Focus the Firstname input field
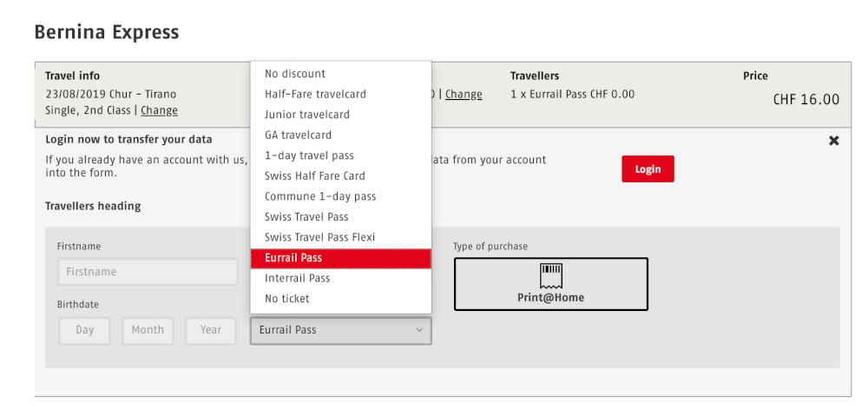Screen dimensions: 868x410 tap(148, 272)
